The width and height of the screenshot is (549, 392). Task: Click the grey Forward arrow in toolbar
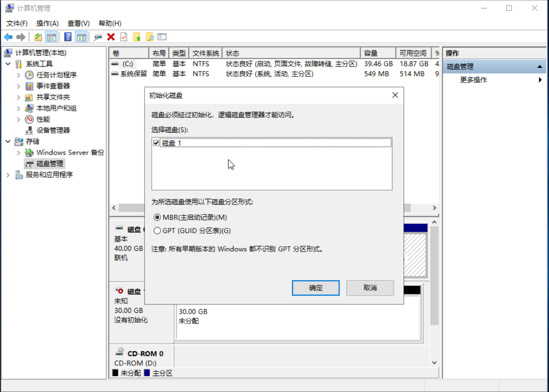[20, 37]
